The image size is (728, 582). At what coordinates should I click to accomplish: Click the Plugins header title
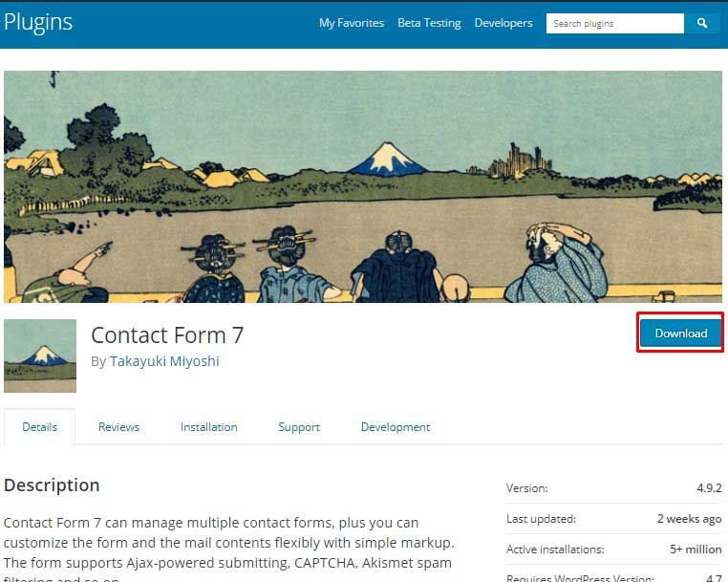coord(38,22)
